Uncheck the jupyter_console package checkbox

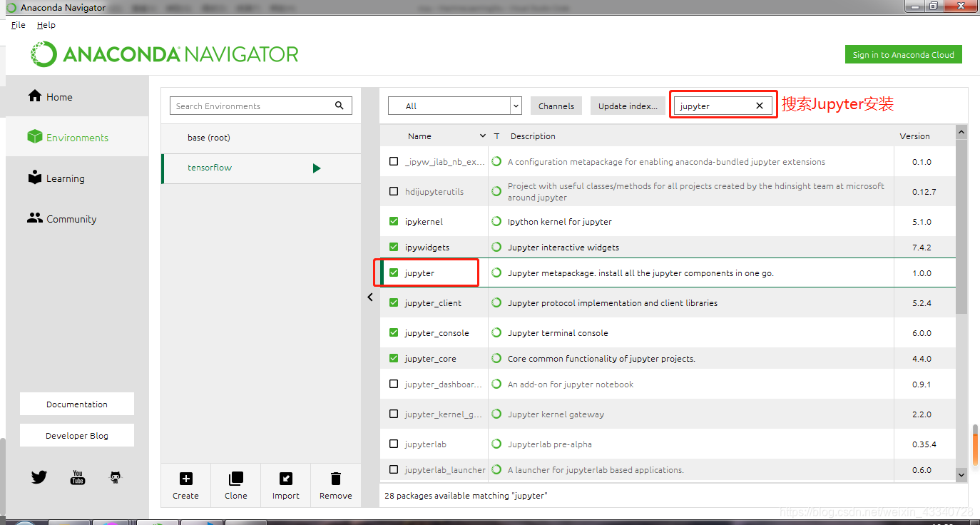coord(394,333)
